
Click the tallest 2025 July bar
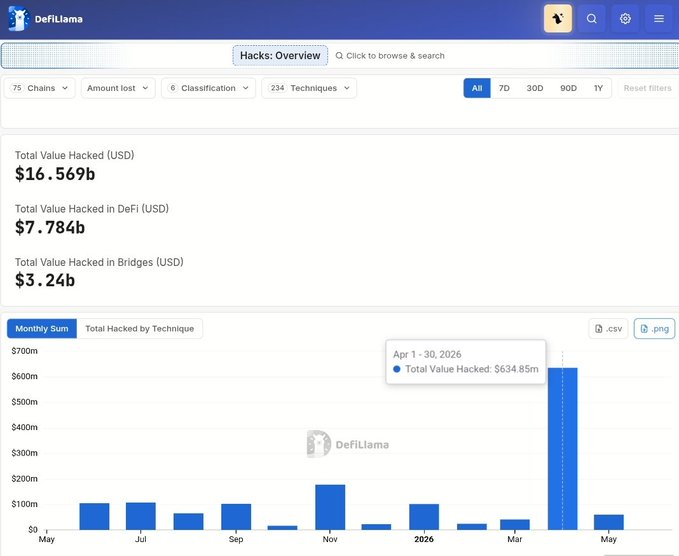pos(141,516)
